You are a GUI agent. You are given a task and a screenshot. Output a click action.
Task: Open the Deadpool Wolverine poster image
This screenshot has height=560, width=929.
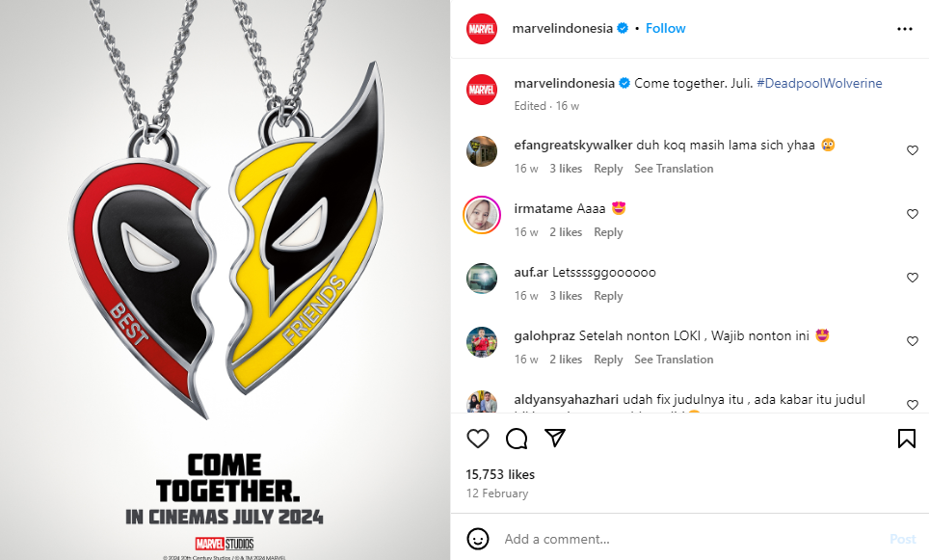[x=226, y=280]
